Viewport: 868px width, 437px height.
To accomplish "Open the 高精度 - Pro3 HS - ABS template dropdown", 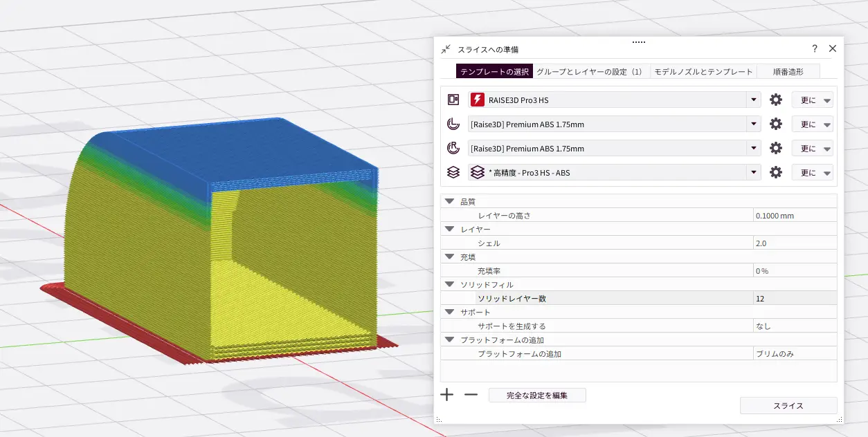I will 753,172.
